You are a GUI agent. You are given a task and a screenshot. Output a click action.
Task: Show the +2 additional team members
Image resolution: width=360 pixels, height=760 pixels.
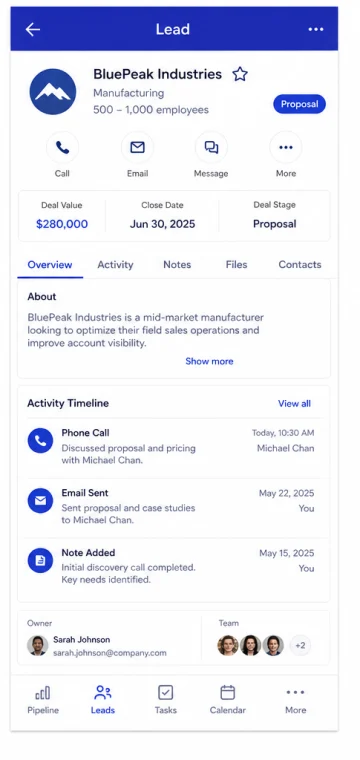300,646
